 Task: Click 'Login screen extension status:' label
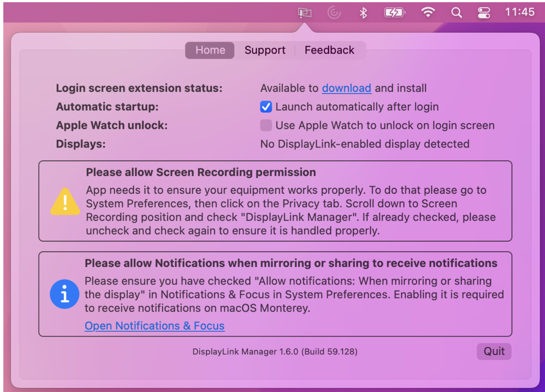(x=139, y=88)
